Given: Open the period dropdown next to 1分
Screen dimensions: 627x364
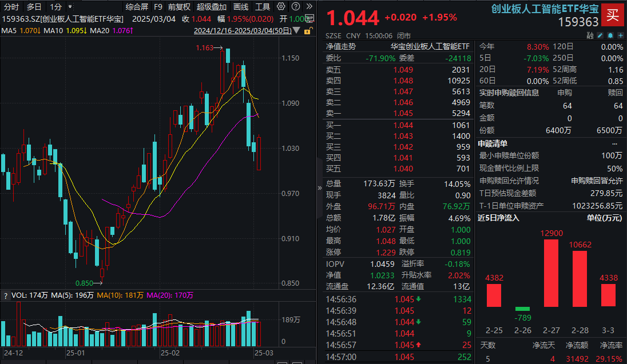Looking at the screenshot, I should coord(70,7).
